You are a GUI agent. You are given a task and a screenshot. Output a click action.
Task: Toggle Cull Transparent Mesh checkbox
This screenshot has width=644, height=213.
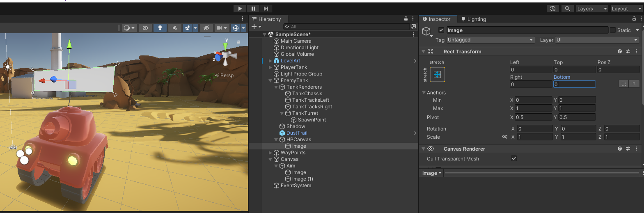tap(514, 158)
